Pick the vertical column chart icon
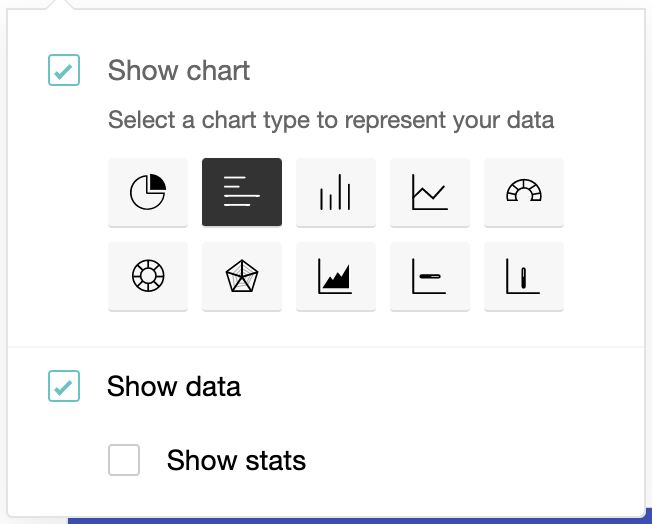Screen dimensions: 652x524 [336, 192]
